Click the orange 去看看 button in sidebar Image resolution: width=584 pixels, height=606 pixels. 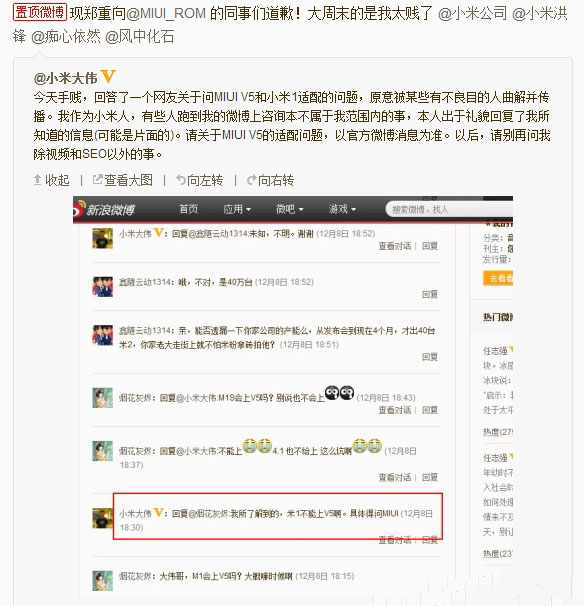click(x=498, y=278)
